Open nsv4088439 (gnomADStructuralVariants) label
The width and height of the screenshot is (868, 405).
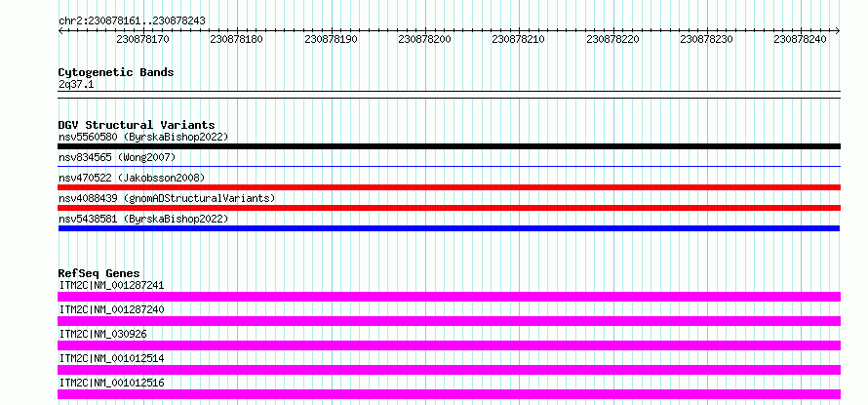[x=167, y=198]
